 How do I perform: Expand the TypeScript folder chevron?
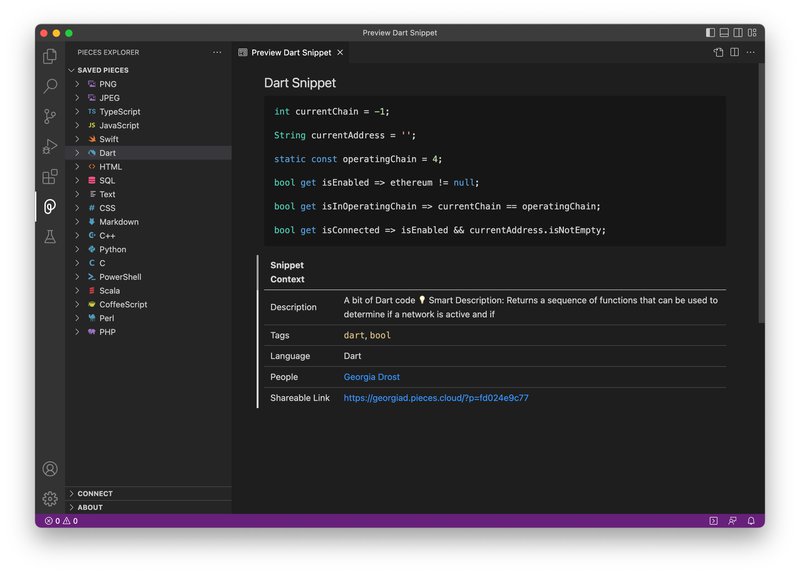pyautogui.click(x=77, y=111)
